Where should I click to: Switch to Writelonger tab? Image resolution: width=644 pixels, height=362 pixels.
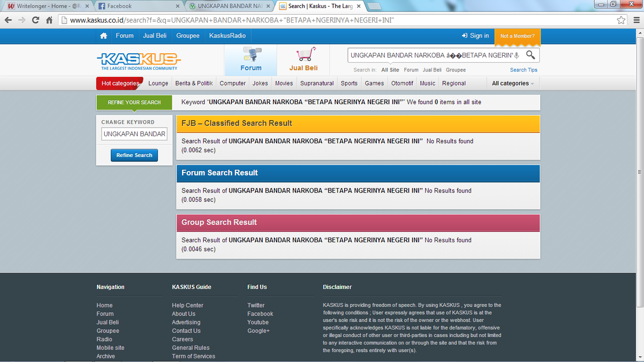tap(47, 6)
